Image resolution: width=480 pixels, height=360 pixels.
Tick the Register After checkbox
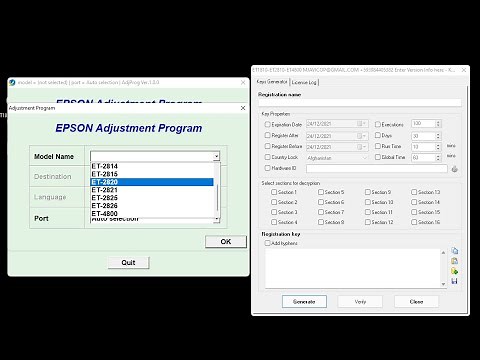(267, 135)
